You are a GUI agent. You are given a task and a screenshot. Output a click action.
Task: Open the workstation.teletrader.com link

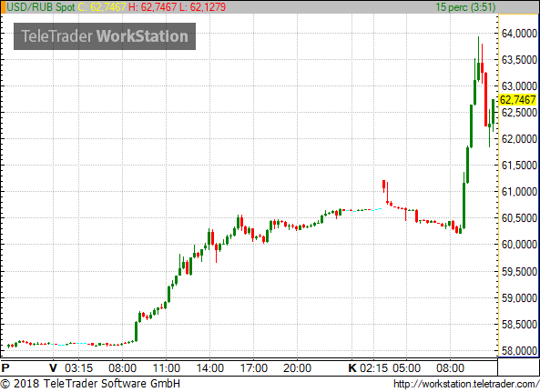[466, 384]
